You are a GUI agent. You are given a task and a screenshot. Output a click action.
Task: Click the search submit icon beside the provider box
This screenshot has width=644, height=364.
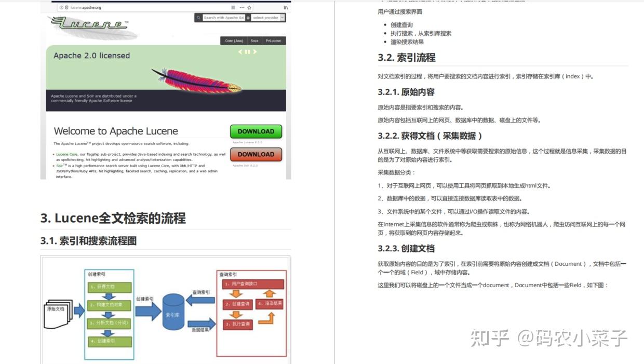coord(248,17)
